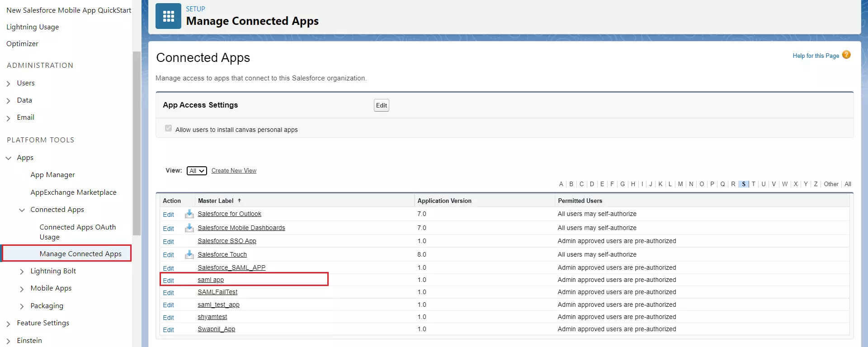Toggle 'Allow users to install canvas personal apps'
Screen dimensions: 868x347
169,128
